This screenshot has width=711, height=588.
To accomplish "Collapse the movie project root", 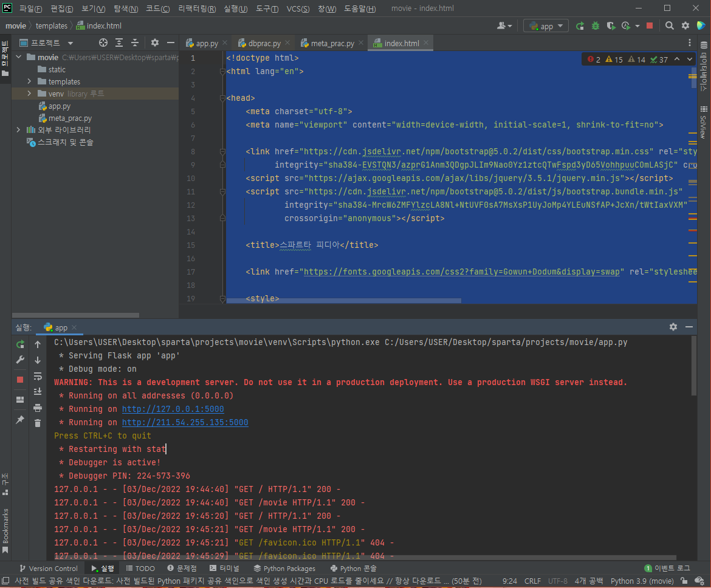I will point(19,57).
